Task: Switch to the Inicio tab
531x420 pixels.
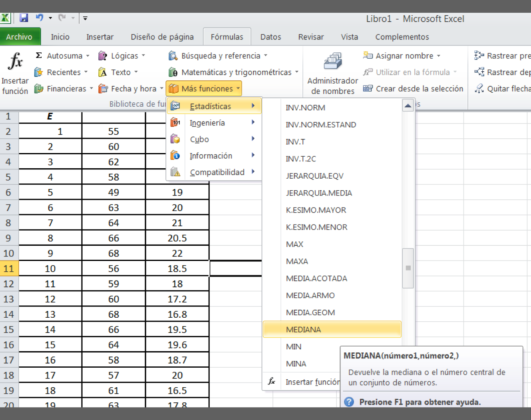Action: [60, 37]
